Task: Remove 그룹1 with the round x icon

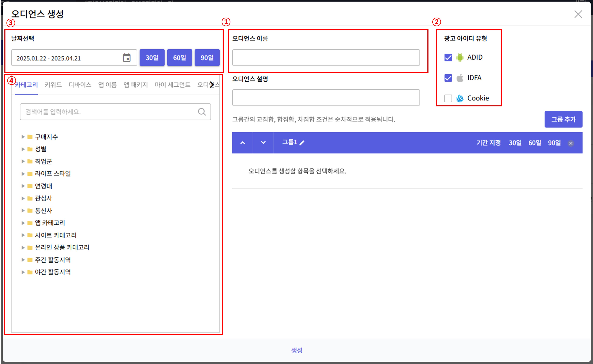Action: click(571, 143)
